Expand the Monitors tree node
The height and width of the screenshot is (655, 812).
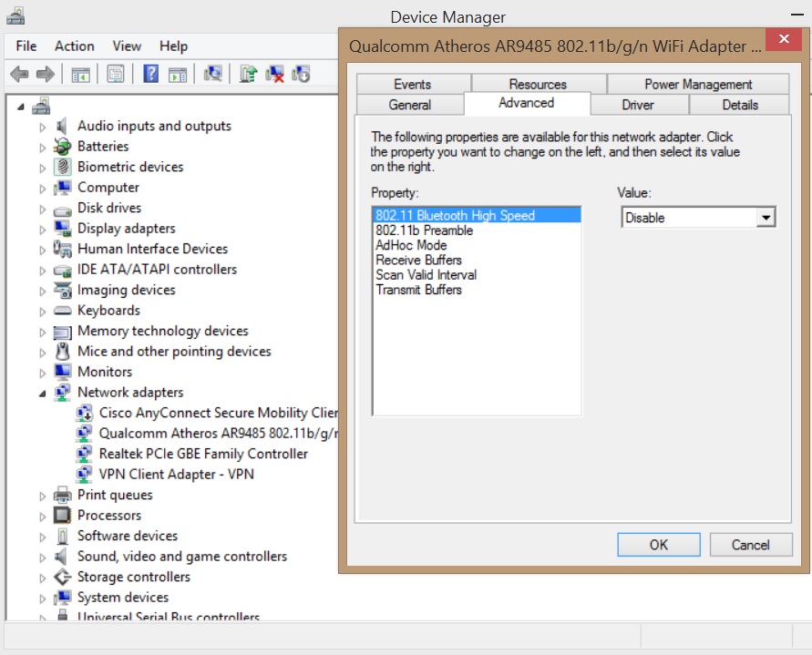43,373
